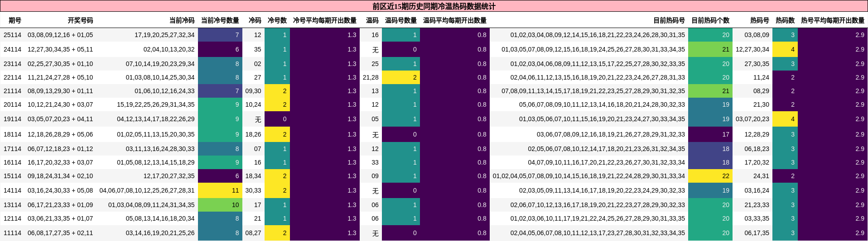This screenshot has height=241, width=868.
Task: Click the 当前冷码 column header
Action: tap(182, 20)
